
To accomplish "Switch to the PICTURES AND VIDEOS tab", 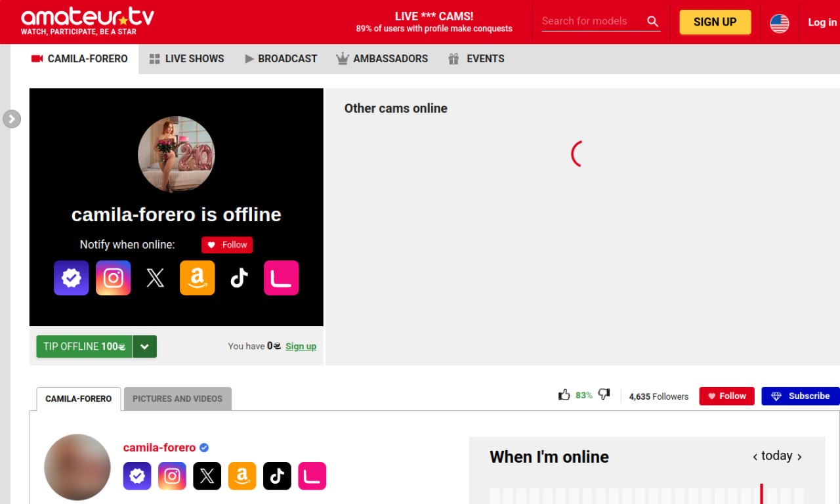I will click(177, 399).
